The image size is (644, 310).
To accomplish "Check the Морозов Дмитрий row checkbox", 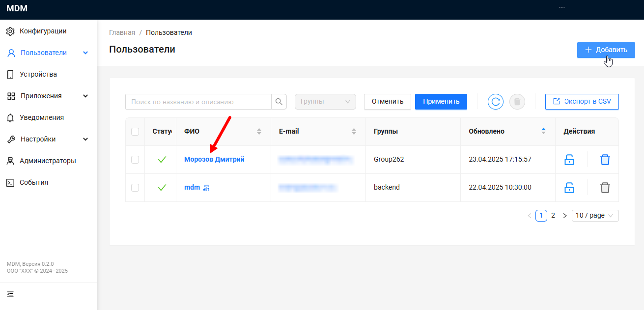I will click(135, 160).
